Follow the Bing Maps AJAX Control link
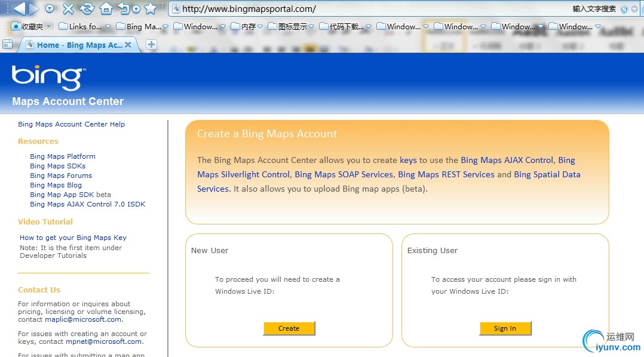Image resolution: width=644 pixels, height=357 pixels. click(507, 160)
